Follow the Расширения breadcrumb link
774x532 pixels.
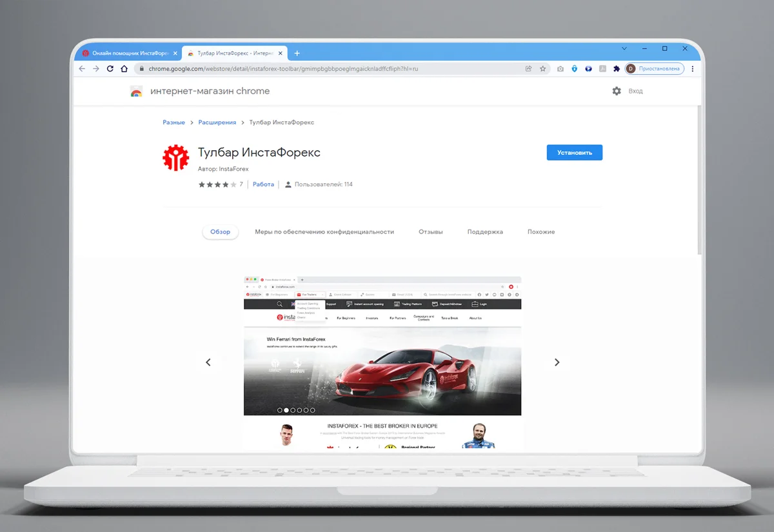point(217,123)
